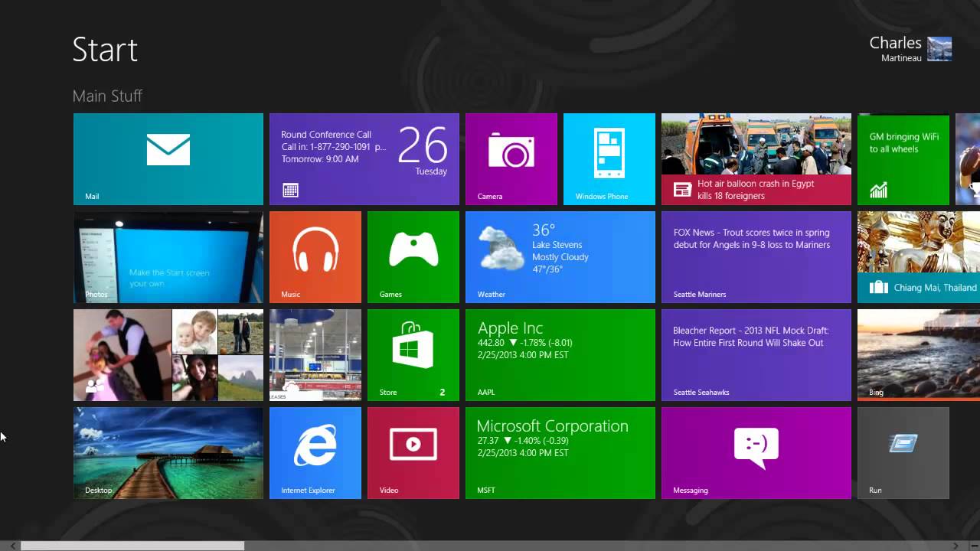Screen dimensions: 980x551
Task: Open the store photo tile beside People
Action: click(x=315, y=355)
